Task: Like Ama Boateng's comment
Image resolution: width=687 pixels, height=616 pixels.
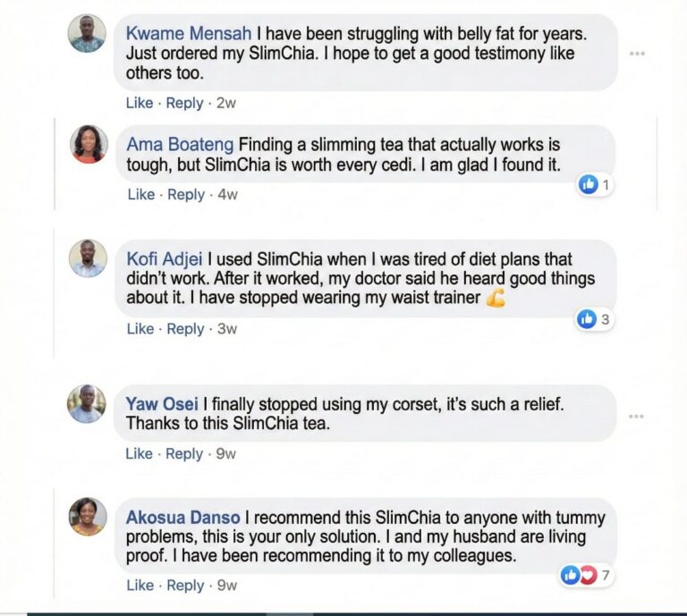Action: [140, 194]
